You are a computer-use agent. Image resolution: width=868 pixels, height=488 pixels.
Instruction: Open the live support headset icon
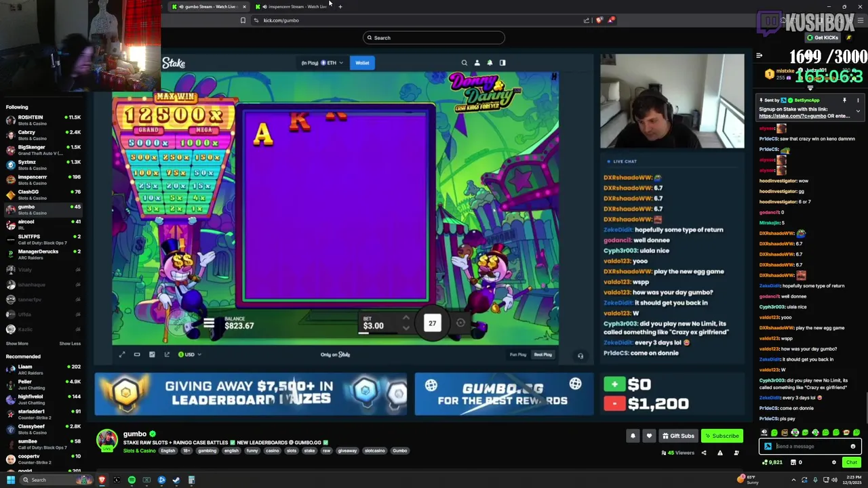point(580,356)
